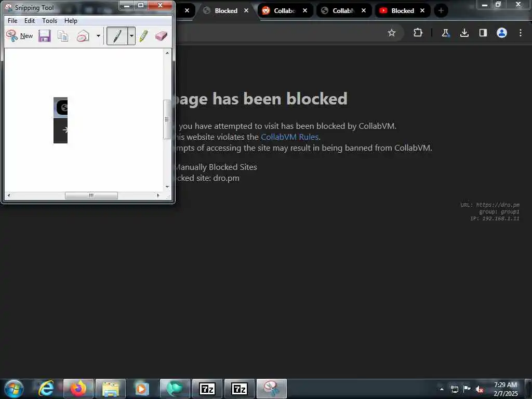Viewport: 532px width, 399px height.
Task: Open browser Downloads icon
Action: [464, 33]
